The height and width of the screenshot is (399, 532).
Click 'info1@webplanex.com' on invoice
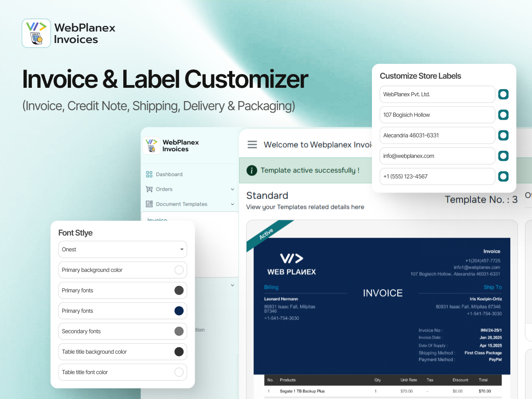477,267
